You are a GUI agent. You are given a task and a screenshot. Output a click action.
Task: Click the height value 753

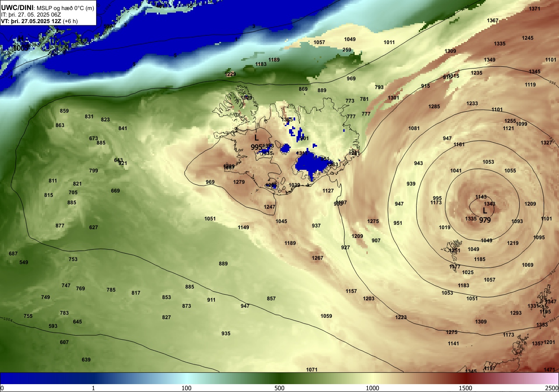point(73,259)
